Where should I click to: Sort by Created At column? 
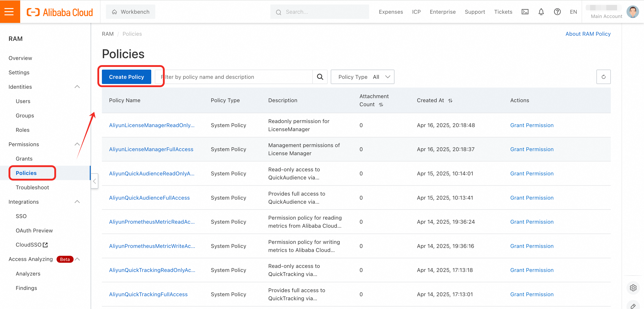[x=450, y=101]
